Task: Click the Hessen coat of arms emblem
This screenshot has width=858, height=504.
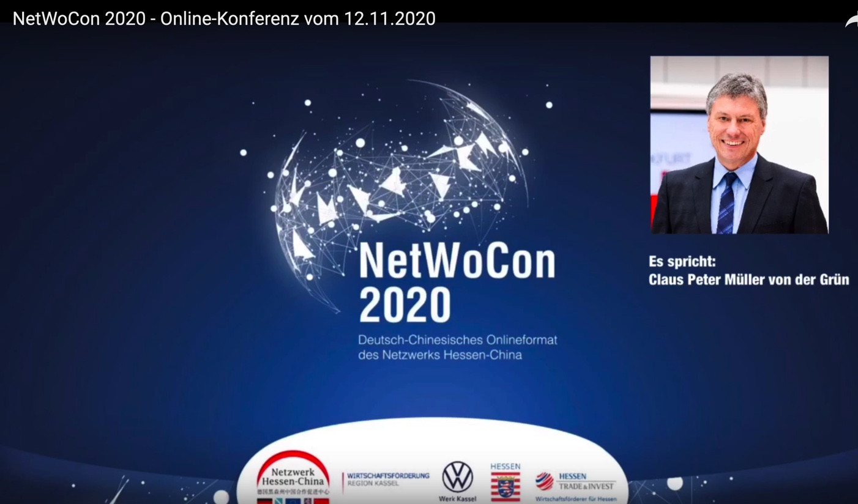Action: pos(505,487)
